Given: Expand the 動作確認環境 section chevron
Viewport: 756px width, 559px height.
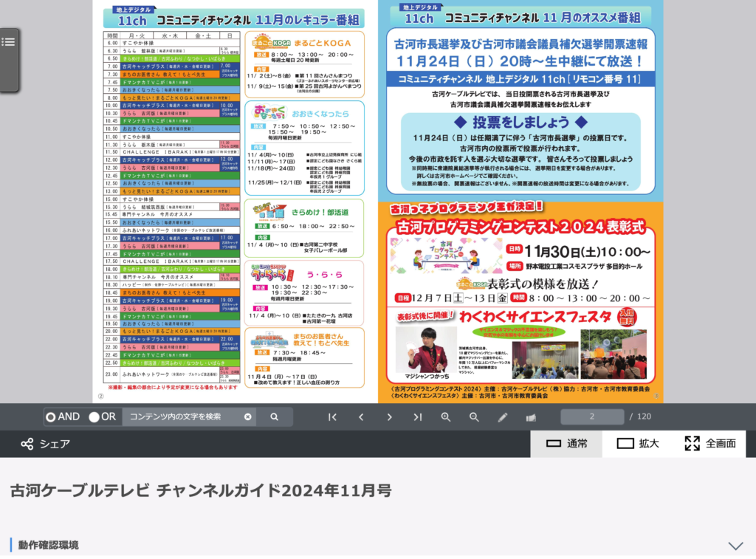Looking at the screenshot, I should [735, 546].
